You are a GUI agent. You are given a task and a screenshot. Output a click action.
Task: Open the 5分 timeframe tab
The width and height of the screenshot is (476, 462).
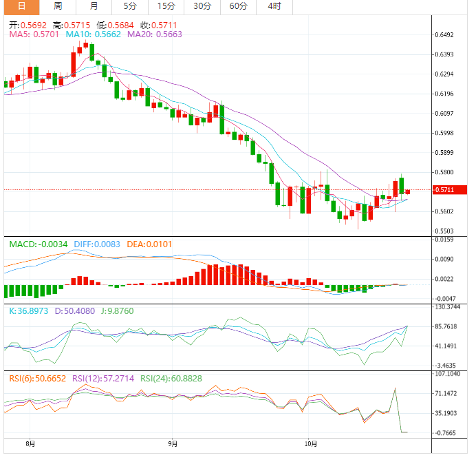coord(130,6)
